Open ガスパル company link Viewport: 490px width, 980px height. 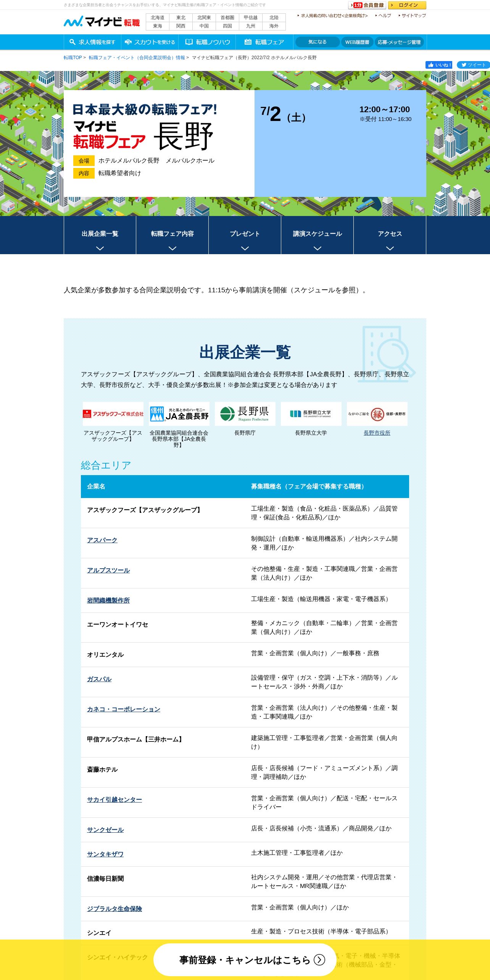coord(99,679)
